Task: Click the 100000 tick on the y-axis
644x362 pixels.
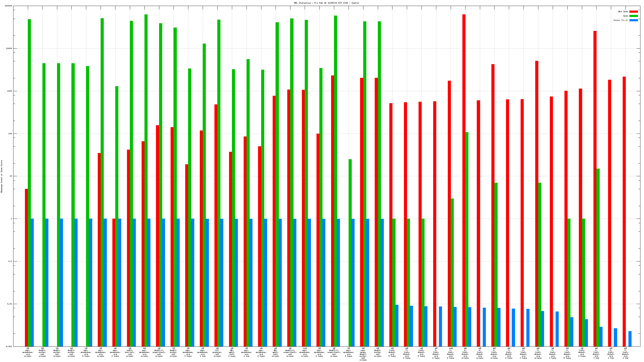Action: pyautogui.click(x=8, y=6)
